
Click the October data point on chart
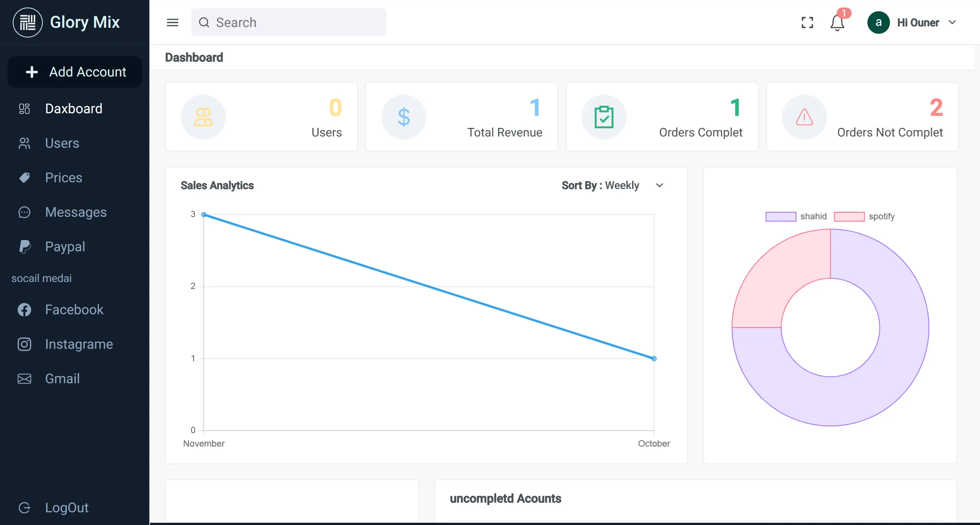[x=654, y=358]
